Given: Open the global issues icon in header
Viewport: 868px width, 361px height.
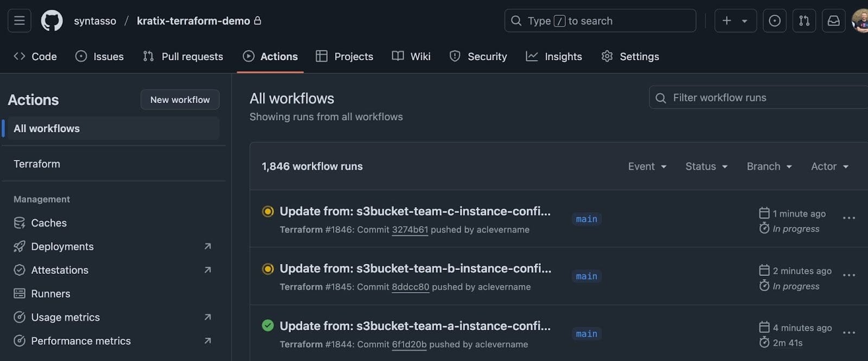Looking at the screenshot, I should (775, 21).
